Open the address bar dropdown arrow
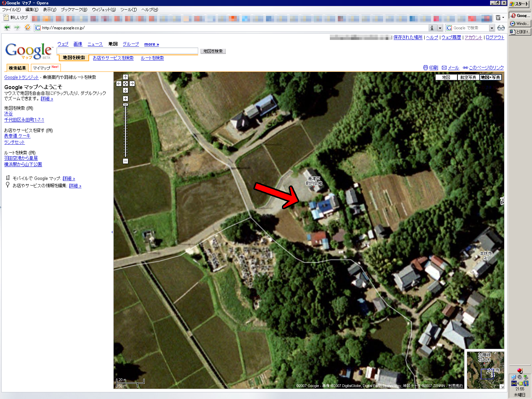Image resolution: width=532 pixels, height=399 pixels. click(x=440, y=28)
